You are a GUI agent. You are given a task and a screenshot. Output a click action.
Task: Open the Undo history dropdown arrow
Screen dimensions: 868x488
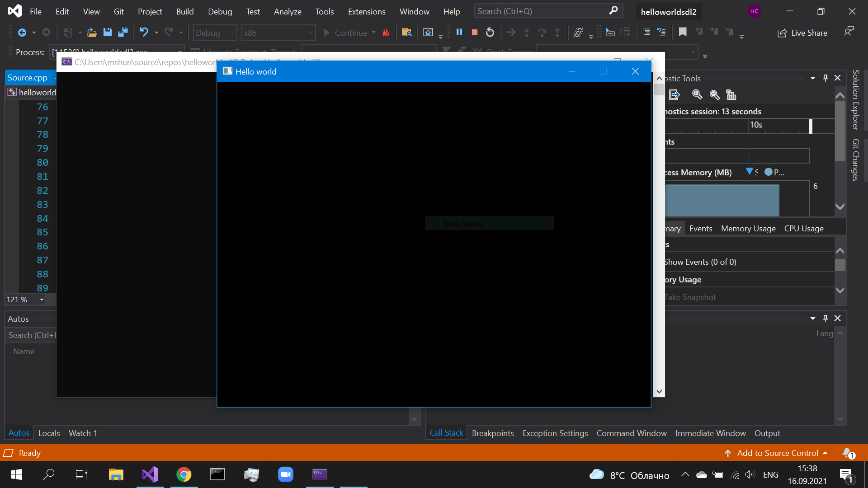coord(156,33)
